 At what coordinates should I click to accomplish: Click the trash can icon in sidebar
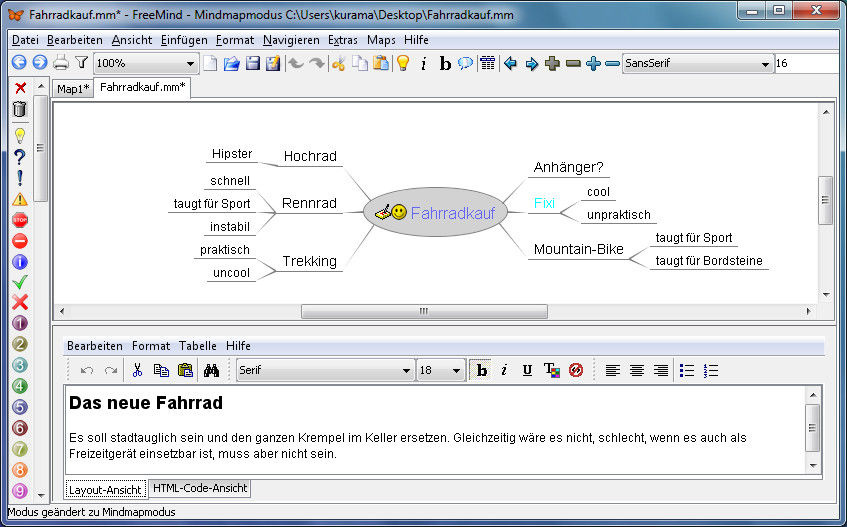click(x=19, y=109)
